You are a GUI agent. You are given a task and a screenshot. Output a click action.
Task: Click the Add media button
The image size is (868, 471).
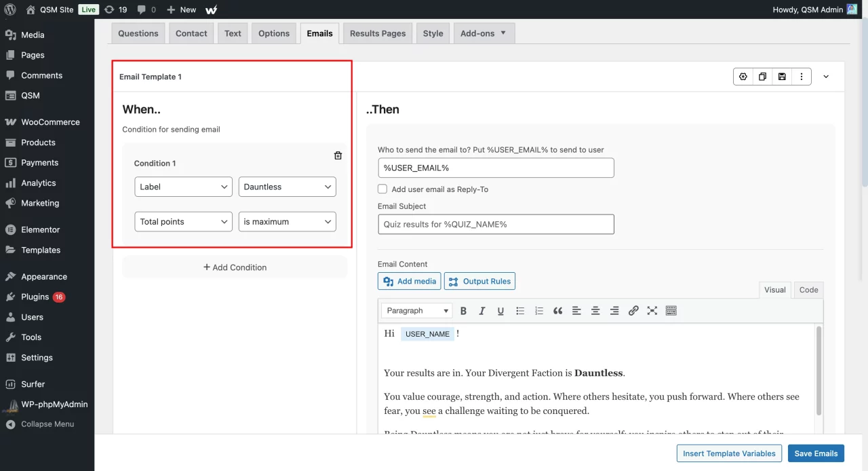410,281
